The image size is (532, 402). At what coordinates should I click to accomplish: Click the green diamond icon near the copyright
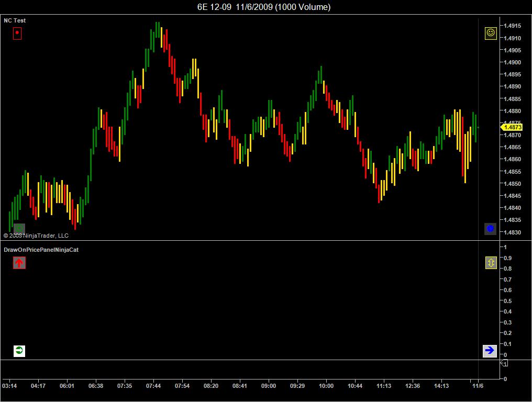click(x=19, y=229)
